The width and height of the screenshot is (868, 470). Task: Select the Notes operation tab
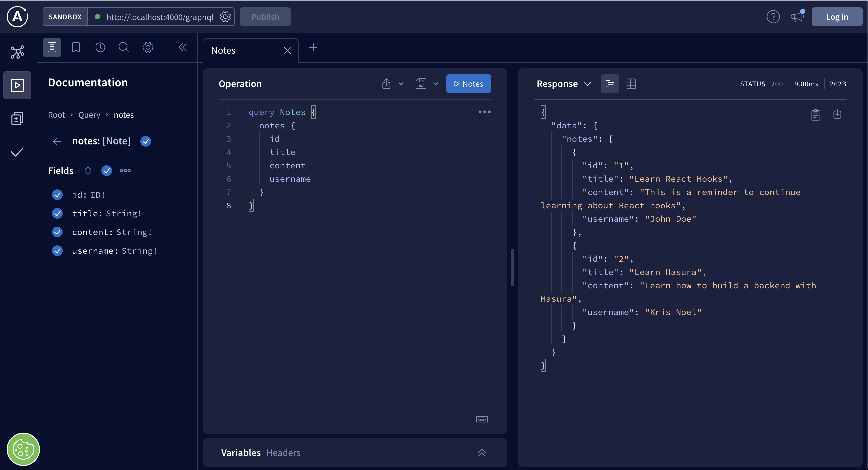(250, 51)
